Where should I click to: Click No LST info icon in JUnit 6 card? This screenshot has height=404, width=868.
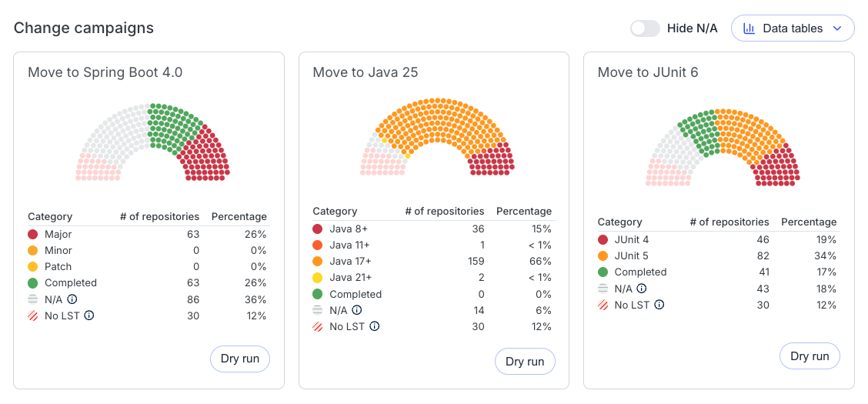(659, 305)
